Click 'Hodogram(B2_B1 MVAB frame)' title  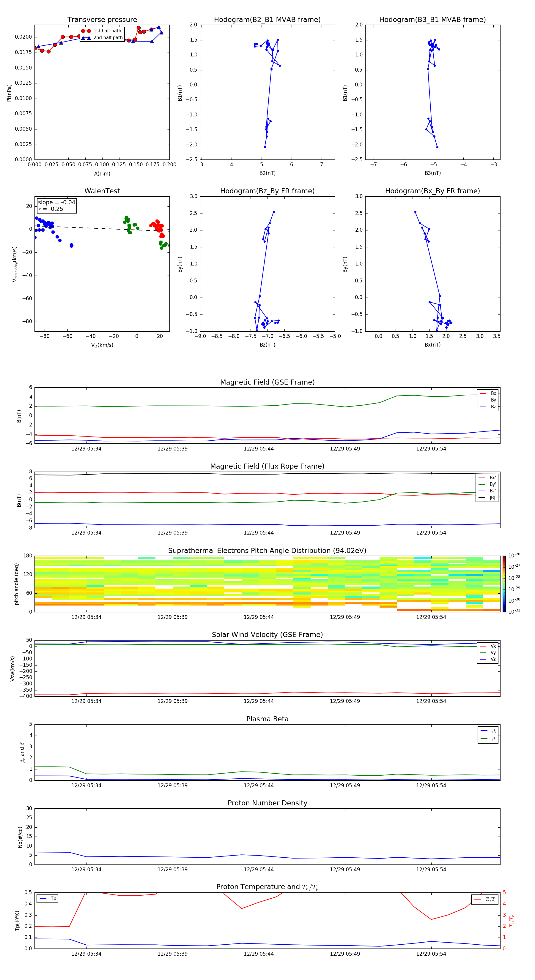[x=267, y=20]
